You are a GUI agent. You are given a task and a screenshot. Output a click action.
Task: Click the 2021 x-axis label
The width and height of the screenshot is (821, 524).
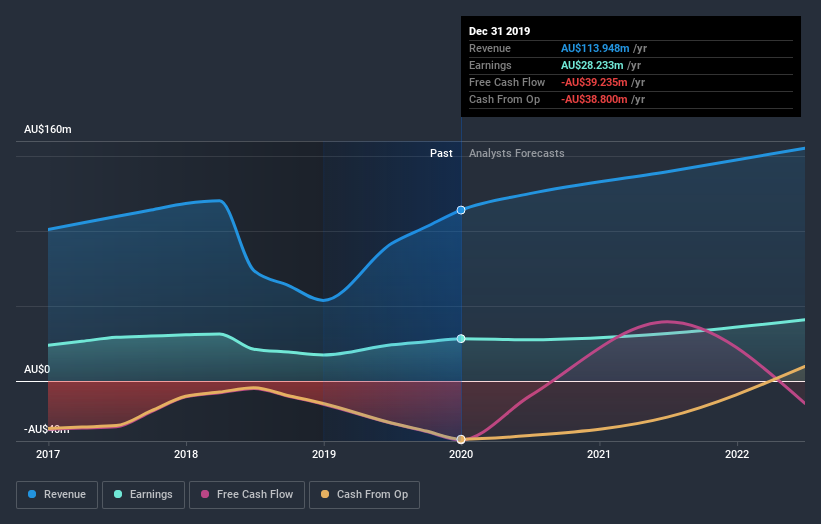(x=598, y=454)
